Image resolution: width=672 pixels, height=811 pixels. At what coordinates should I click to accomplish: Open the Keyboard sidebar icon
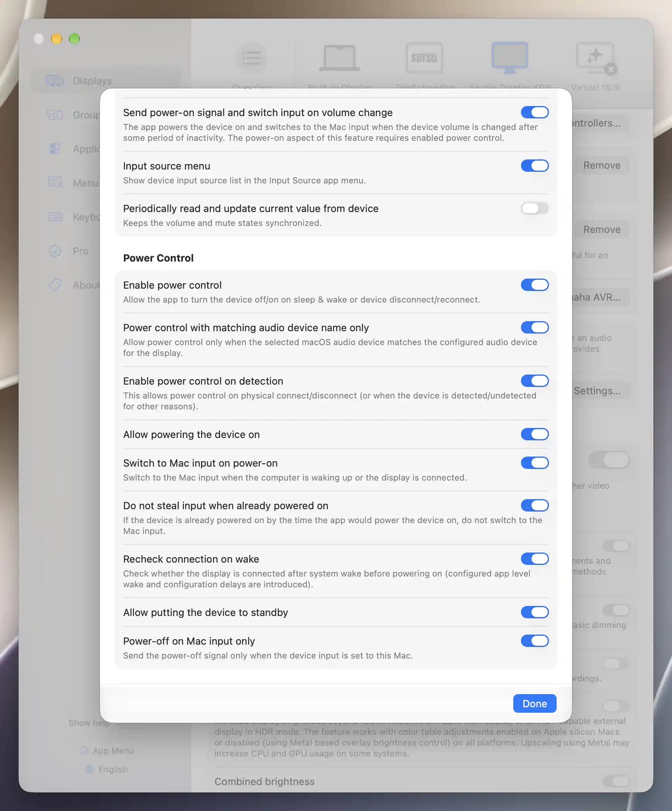[55, 217]
